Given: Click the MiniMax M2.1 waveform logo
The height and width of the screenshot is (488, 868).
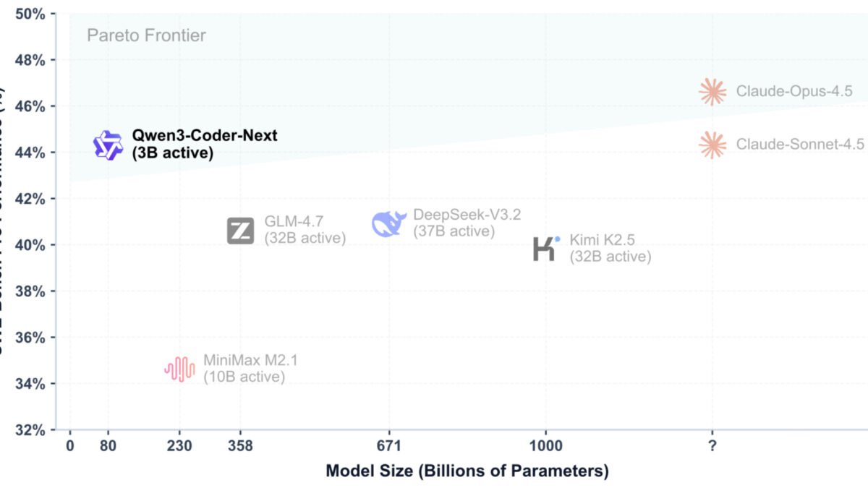Looking at the screenshot, I should pos(179,369).
